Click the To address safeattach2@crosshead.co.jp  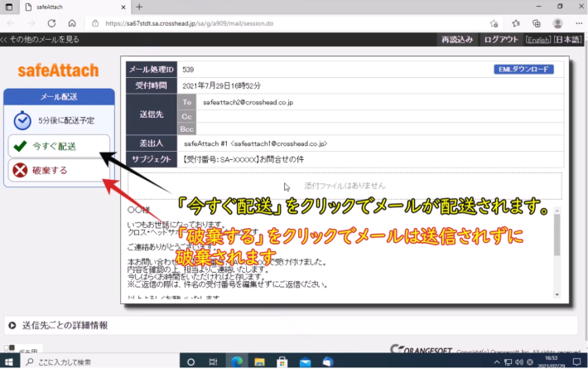click(x=248, y=102)
